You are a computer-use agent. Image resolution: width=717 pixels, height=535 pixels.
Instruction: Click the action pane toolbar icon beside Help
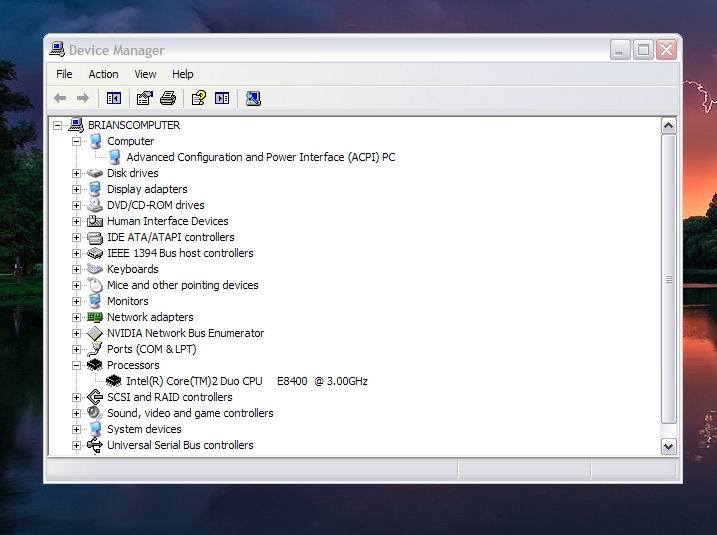coord(222,98)
